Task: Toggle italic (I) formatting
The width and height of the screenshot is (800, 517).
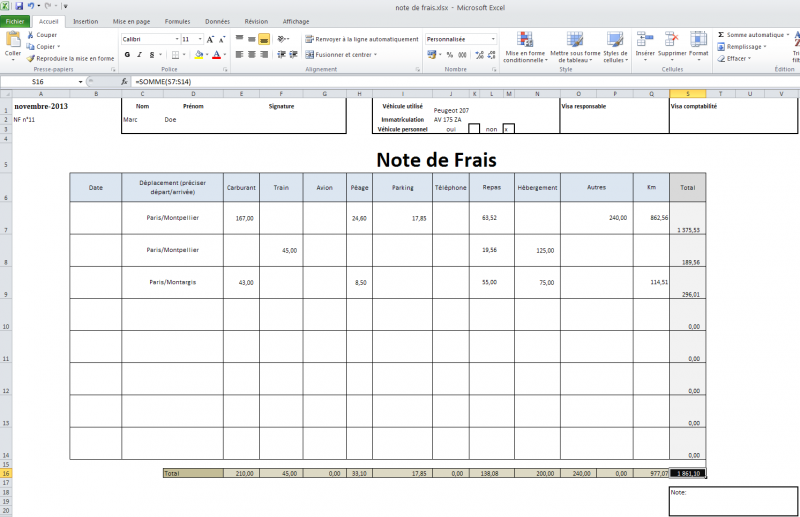Action: (139, 55)
